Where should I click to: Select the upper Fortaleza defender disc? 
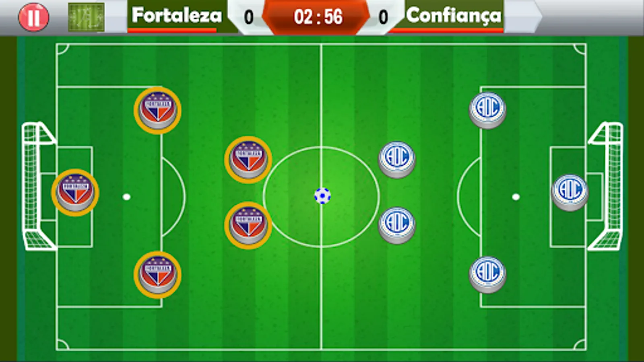click(157, 110)
